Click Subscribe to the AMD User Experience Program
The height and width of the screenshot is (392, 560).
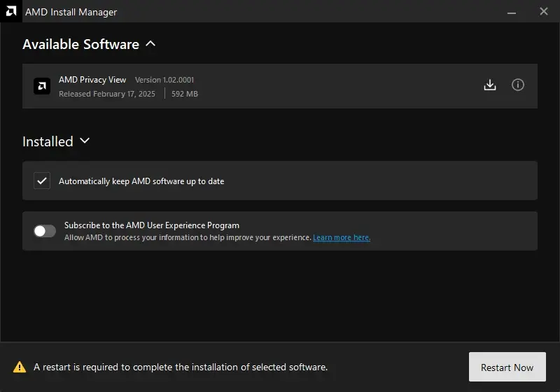tap(152, 225)
